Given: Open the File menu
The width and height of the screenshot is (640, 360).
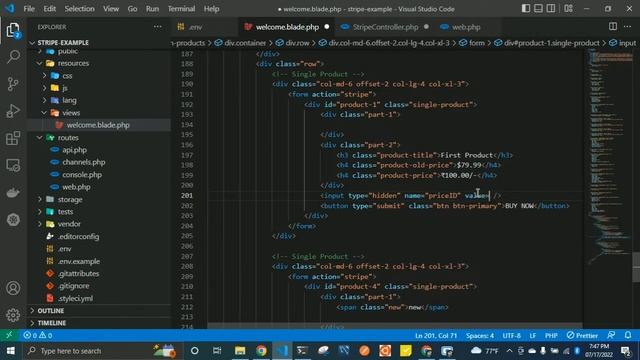Looking at the screenshot, I should click(x=29, y=9).
